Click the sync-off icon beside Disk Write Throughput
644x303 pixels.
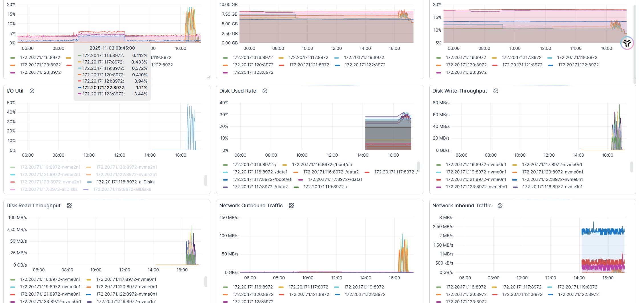(496, 91)
